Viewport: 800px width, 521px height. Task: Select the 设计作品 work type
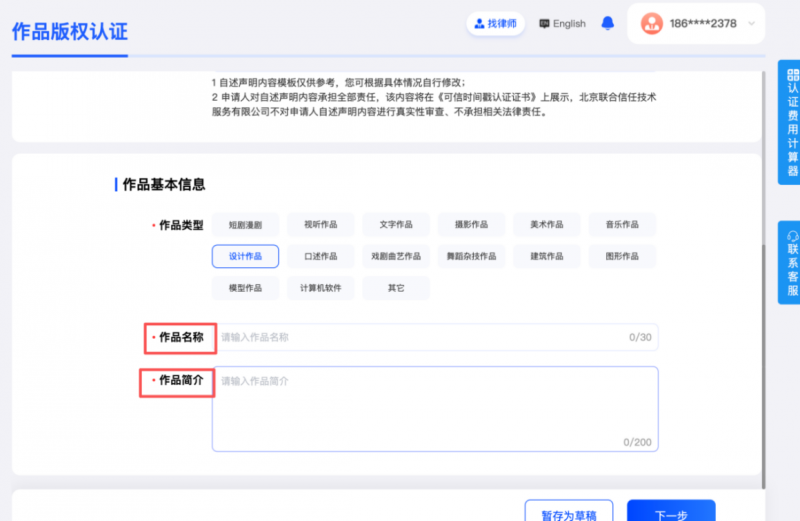[x=245, y=257]
